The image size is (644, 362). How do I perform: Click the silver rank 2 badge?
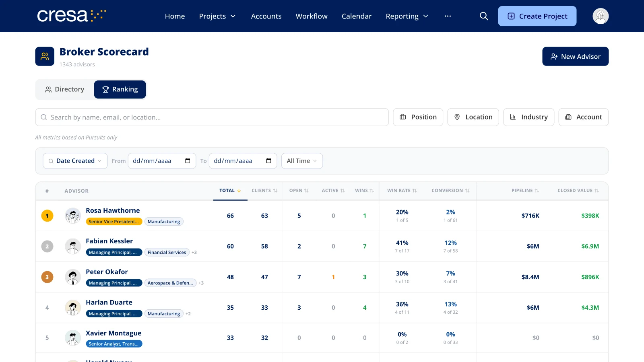coord(47,246)
